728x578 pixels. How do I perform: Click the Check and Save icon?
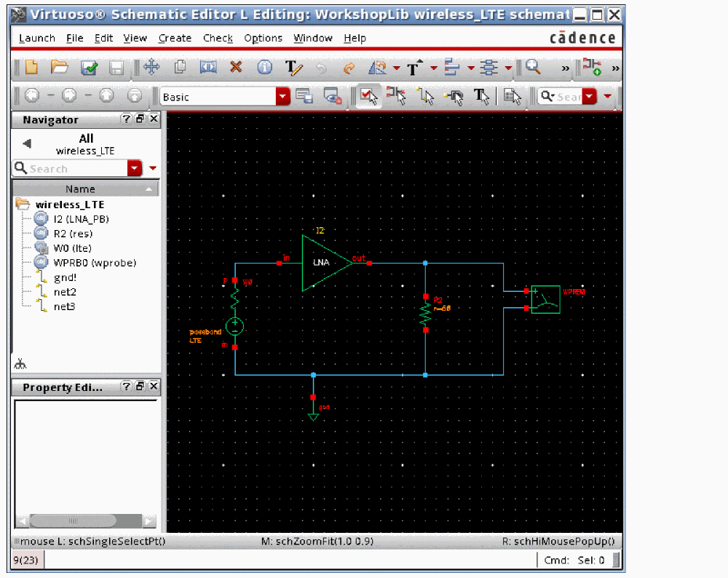89,68
